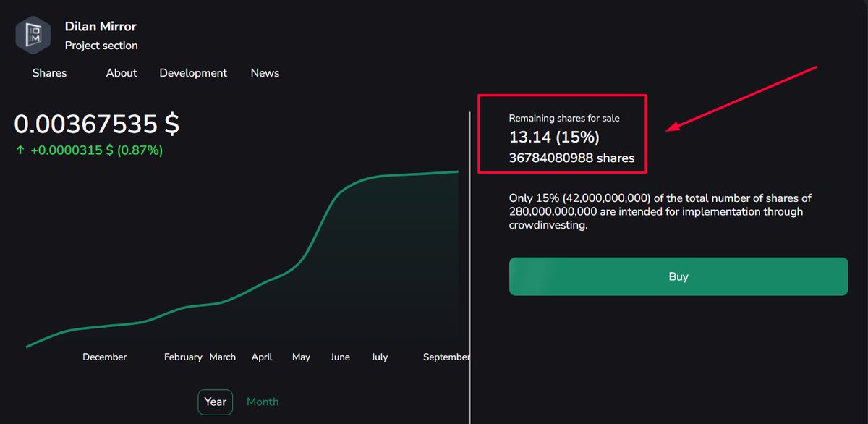
Task: Open the News page
Action: 264,72
